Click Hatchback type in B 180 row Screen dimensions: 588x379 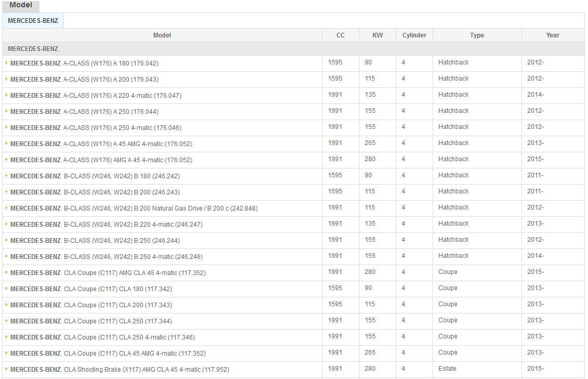pyautogui.click(x=453, y=175)
